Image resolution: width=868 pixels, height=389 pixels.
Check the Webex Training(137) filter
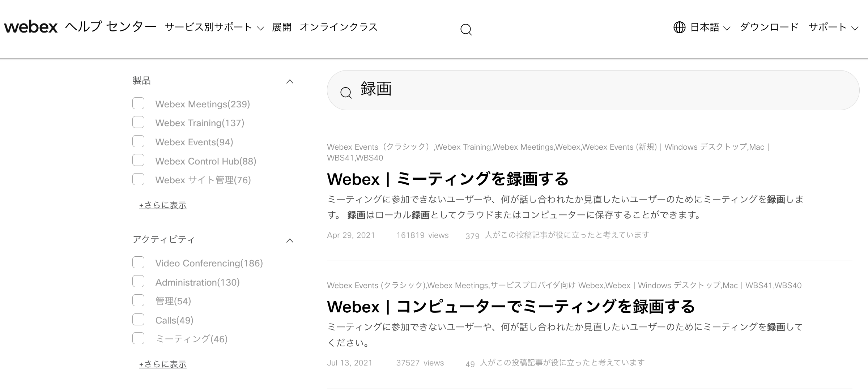pyautogui.click(x=138, y=123)
